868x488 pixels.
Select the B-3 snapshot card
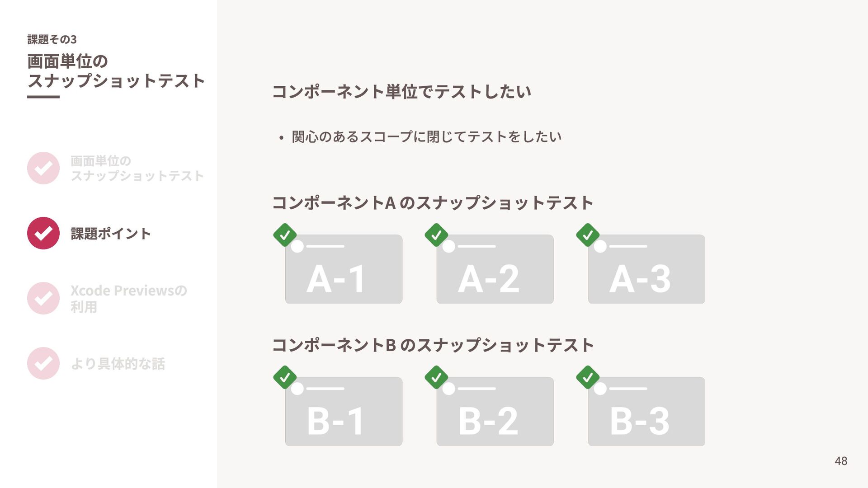point(646,411)
